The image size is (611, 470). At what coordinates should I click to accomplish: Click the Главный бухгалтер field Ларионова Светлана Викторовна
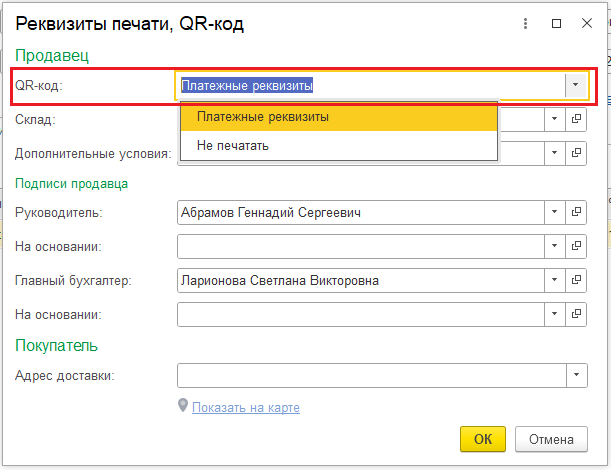361,280
